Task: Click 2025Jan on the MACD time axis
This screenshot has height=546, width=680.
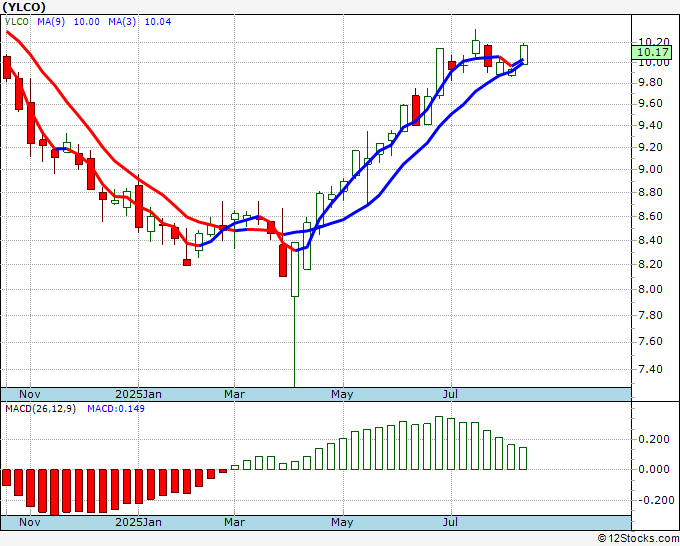Action: click(138, 522)
